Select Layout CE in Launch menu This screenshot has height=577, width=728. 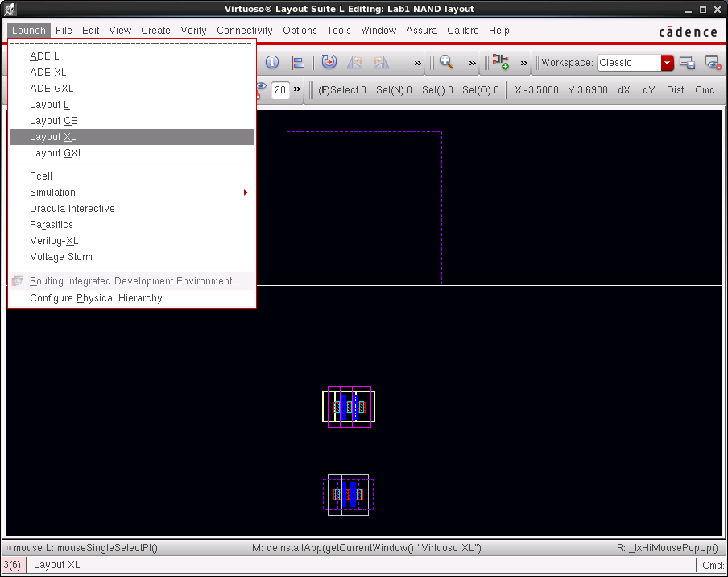(132, 121)
